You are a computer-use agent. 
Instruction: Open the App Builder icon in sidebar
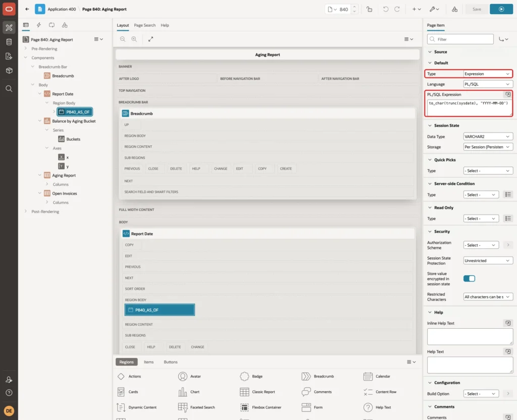(9, 28)
